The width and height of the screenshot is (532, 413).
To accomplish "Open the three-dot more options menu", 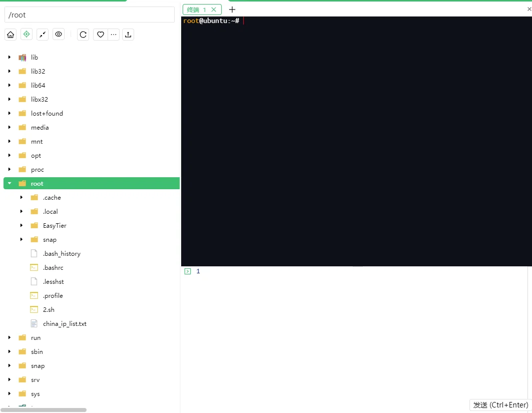I will pos(114,35).
